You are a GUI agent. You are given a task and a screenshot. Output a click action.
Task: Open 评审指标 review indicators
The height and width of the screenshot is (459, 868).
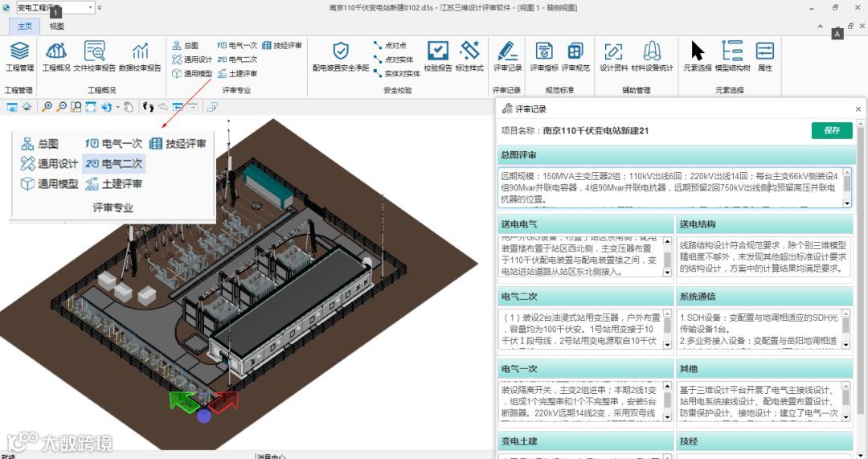544,56
